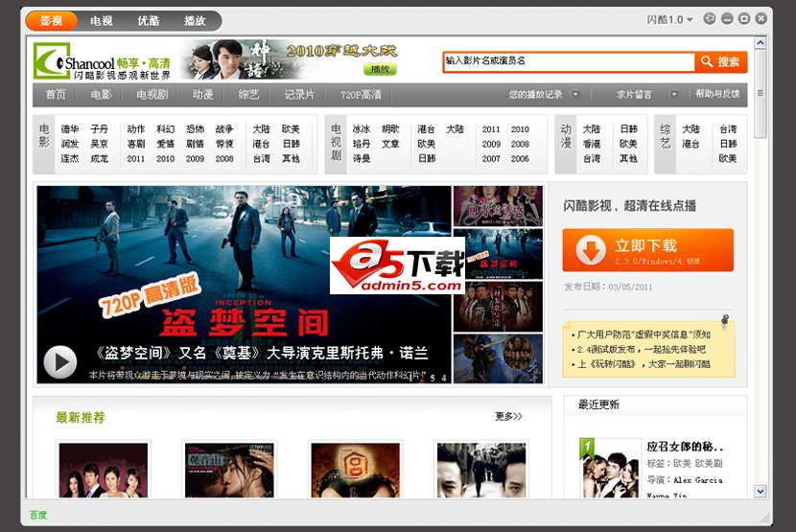Open the 虚假中奖信息 notice link
Image resolution: width=796 pixels, height=532 pixels.
644,335
